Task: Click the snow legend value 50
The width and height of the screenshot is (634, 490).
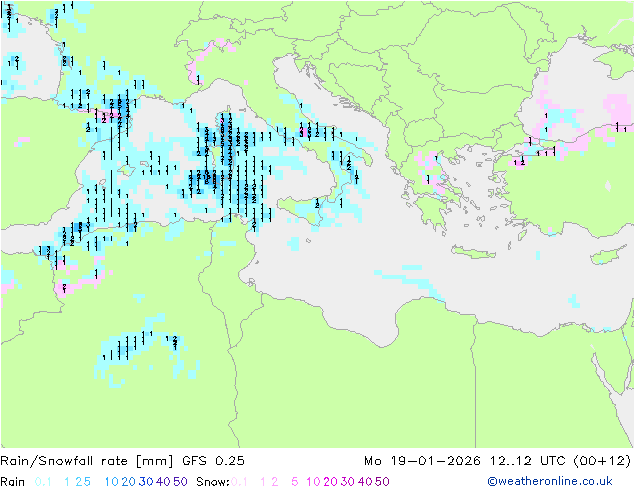Action: coord(382,482)
